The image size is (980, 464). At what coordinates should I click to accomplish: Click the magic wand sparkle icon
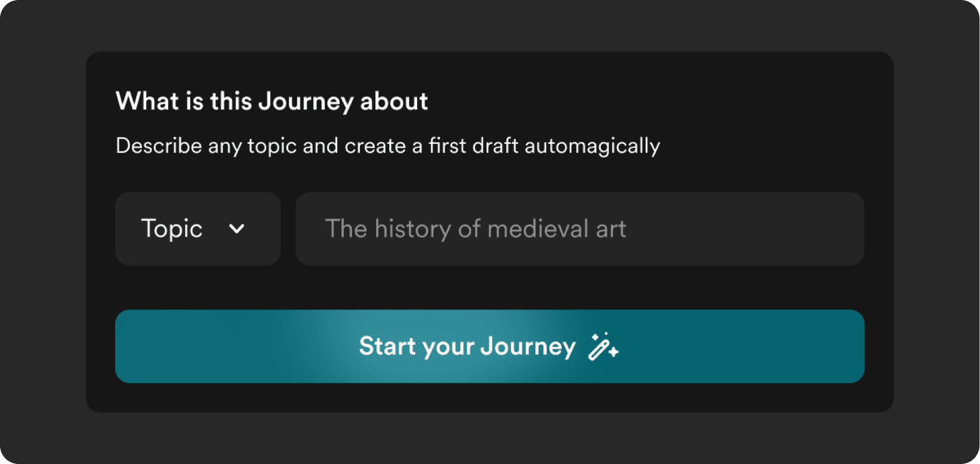602,347
